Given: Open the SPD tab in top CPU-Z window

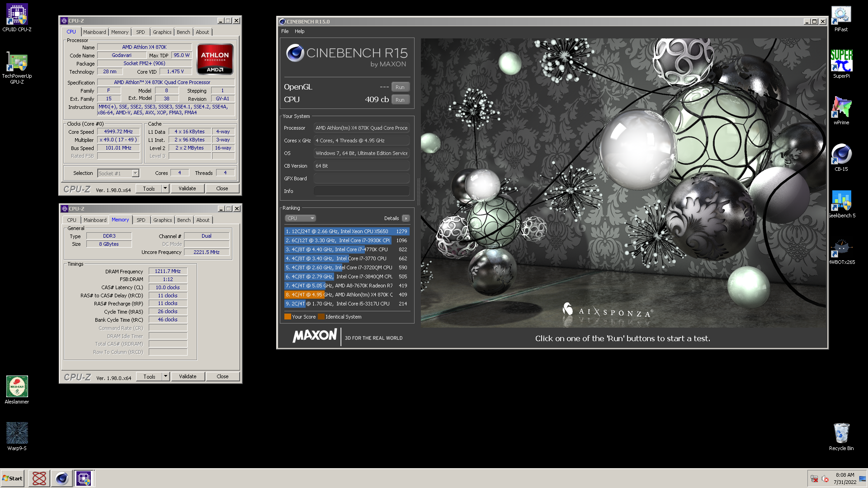Looking at the screenshot, I should coord(141,32).
